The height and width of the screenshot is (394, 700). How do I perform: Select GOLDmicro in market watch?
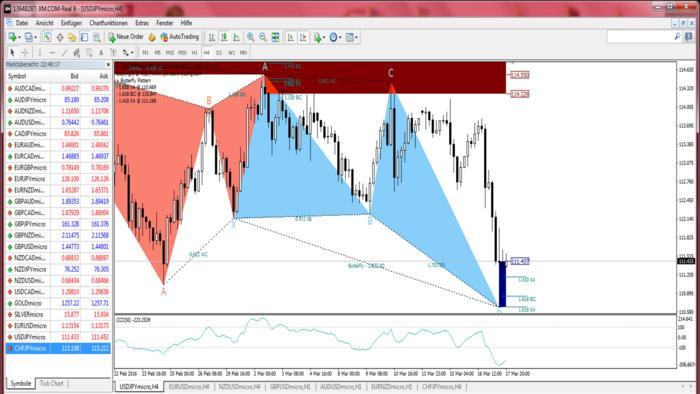click(x=58, y=303)
